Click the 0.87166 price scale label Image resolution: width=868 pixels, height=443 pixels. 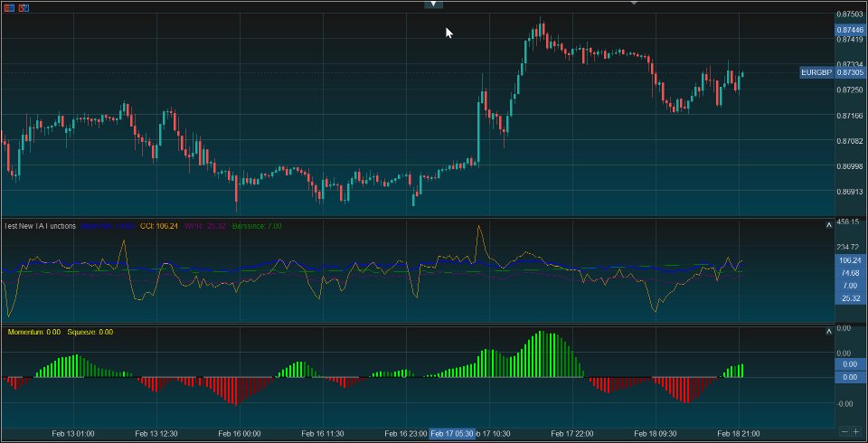tap(850, 115)
